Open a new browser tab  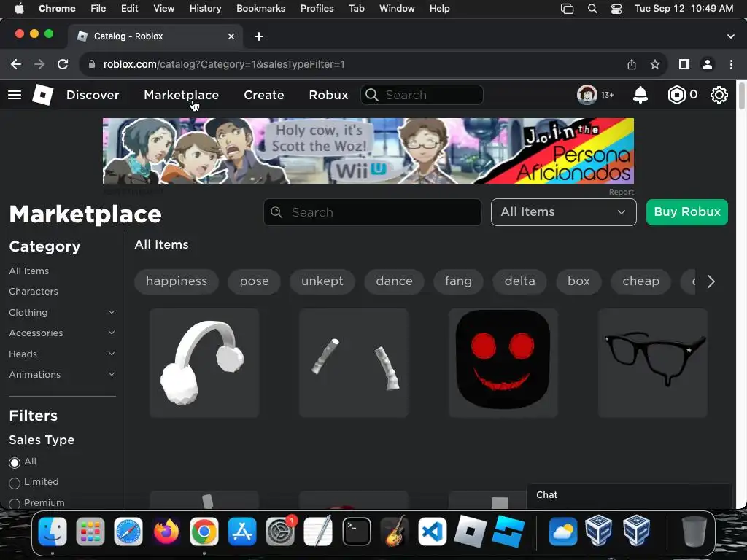coord(259,36)
